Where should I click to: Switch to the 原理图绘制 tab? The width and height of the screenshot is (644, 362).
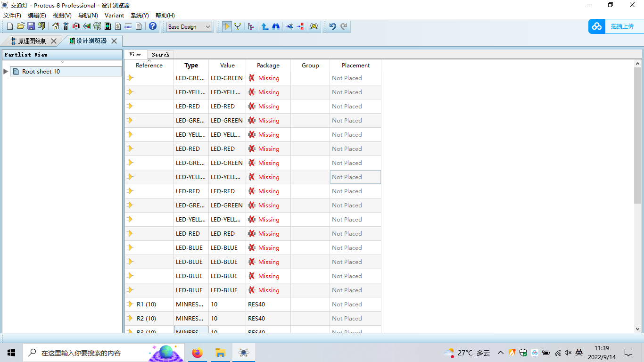point(32,41)
